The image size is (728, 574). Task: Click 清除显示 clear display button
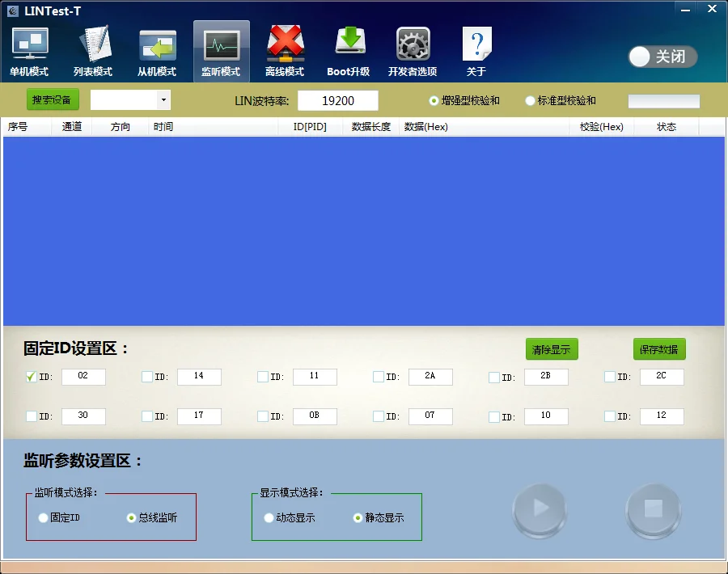pos(552,349)
